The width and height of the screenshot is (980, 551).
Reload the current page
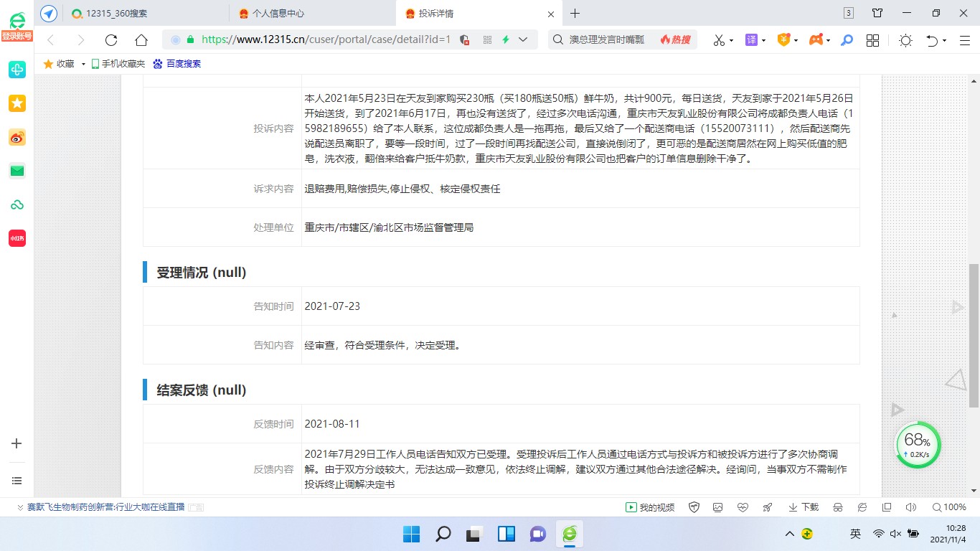pyautogui.click(x=111, y=40)
